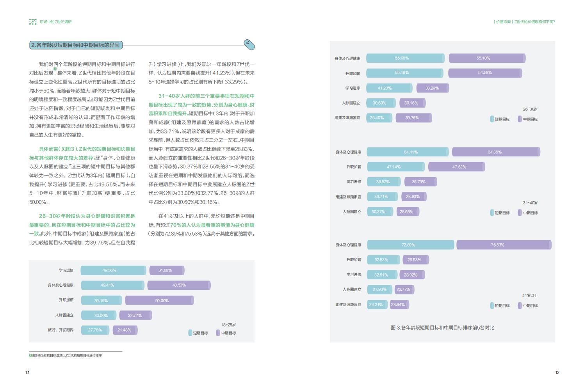The image size is (584, 392).
Task: Click green sentence starting 具体而言(见图3)
Action: (x=82, y=153)
